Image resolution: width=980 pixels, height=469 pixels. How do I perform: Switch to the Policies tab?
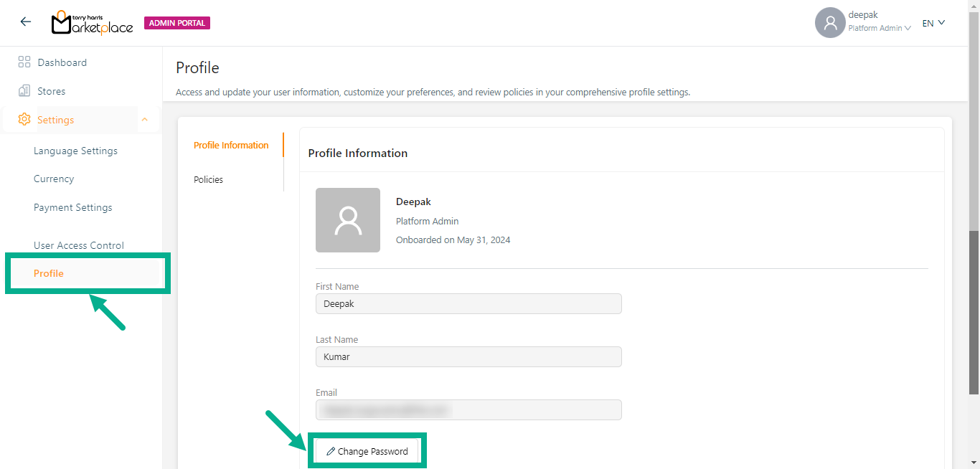(209, 179)
